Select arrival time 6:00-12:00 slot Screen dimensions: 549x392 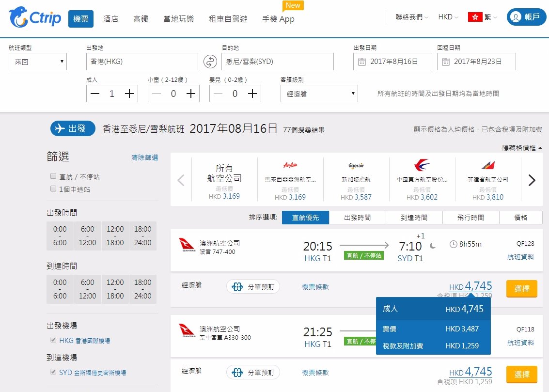[88, 289]
